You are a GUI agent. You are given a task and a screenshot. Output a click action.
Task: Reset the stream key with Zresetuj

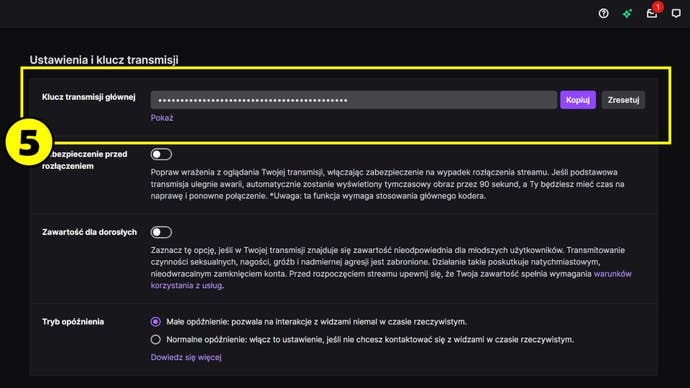click(623, 100)
